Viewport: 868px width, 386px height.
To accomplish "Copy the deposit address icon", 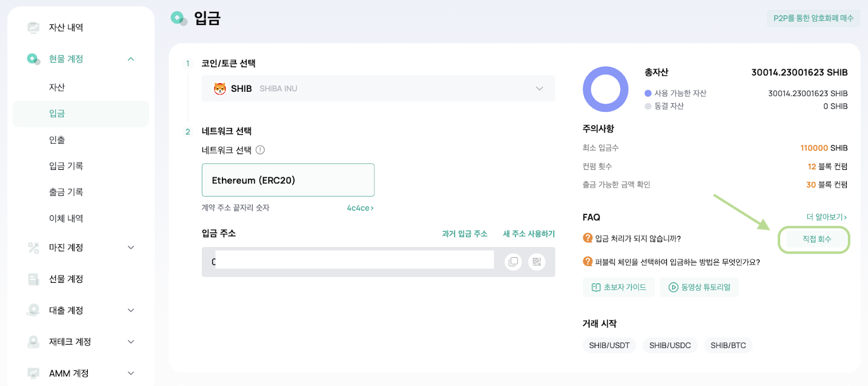I will (x=513, y=262).
